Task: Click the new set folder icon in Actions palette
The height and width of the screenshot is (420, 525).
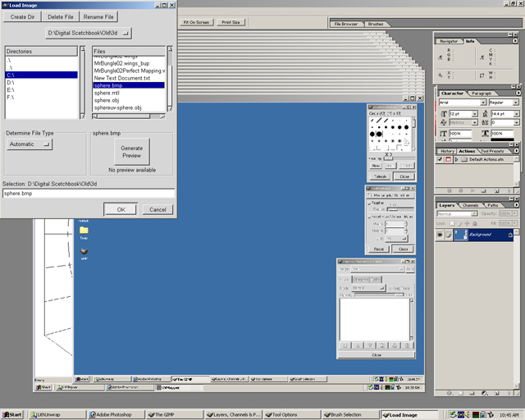Action: [x=483, y=190]
